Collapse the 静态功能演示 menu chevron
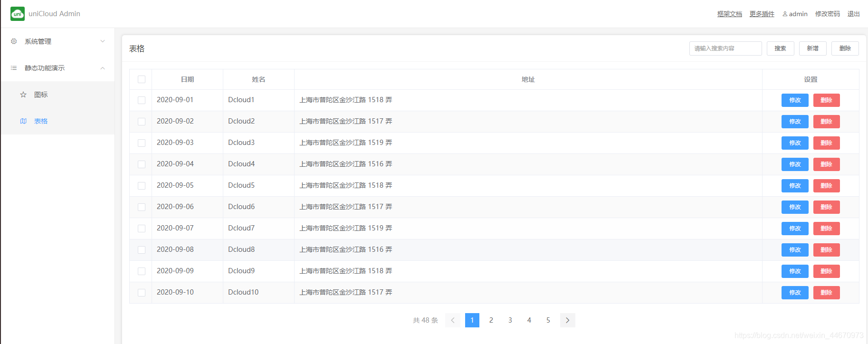The image size is (868, 344). (x=103, y=68)
